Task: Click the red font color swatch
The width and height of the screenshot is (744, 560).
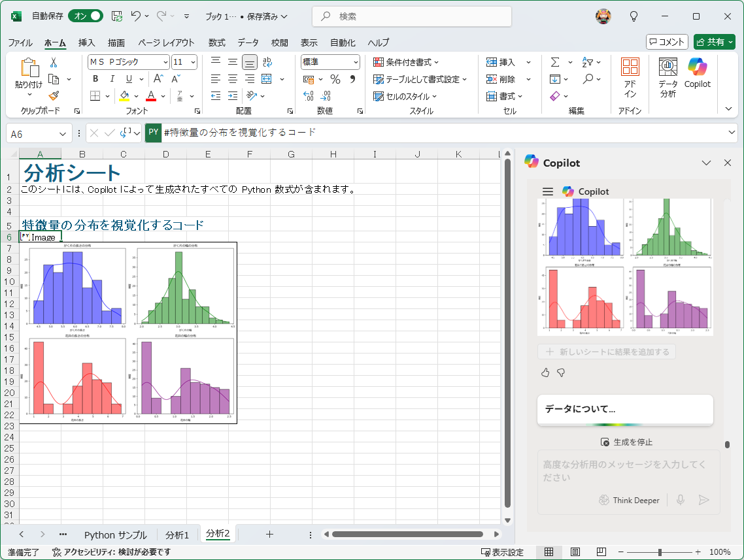Action: click(151, 96)
